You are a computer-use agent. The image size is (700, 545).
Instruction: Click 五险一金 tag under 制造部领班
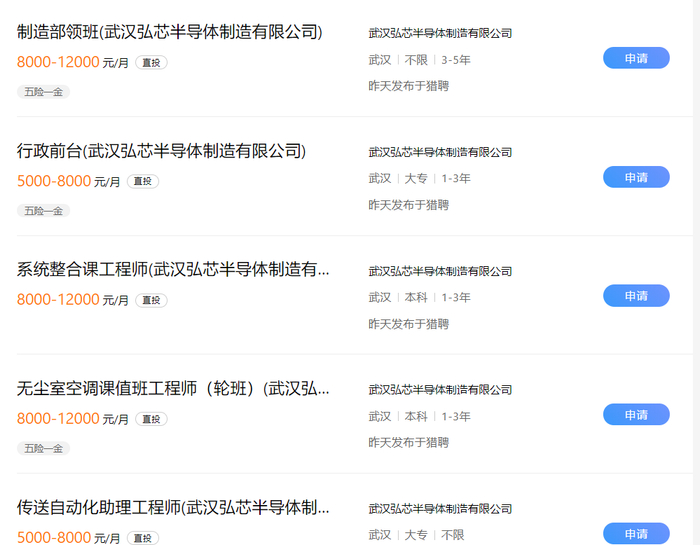tap(43, 92)
